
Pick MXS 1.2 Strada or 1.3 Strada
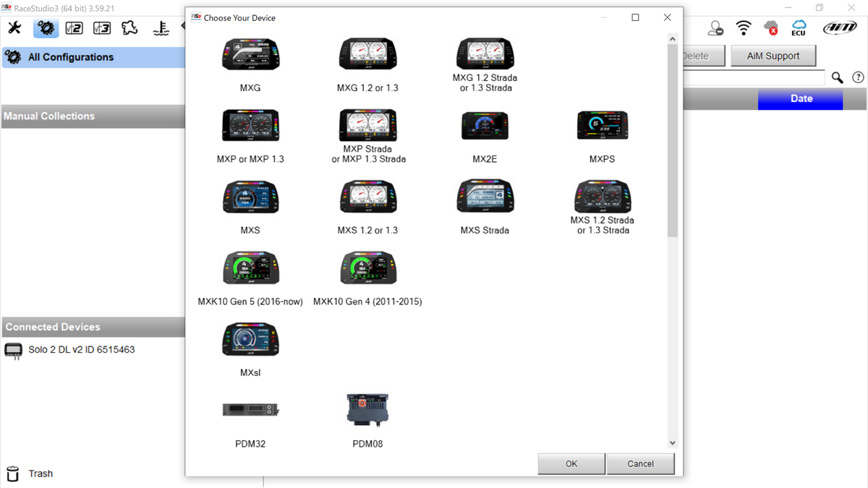(x=602, y=197)
